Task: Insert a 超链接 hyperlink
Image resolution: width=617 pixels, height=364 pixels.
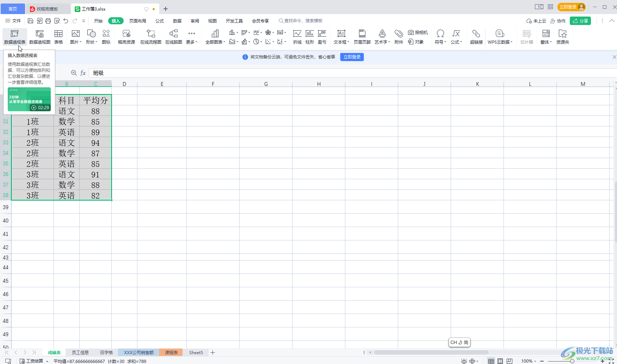Action: (476, 37)
